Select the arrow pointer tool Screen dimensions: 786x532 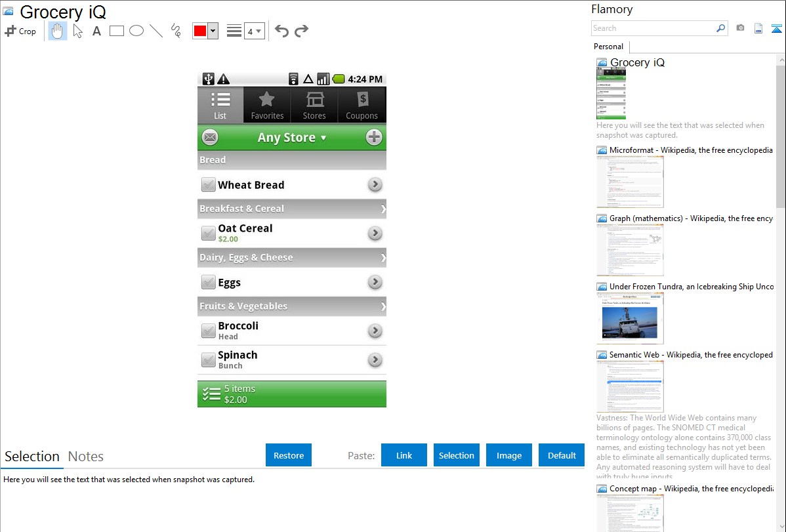(x=77, y=31)
